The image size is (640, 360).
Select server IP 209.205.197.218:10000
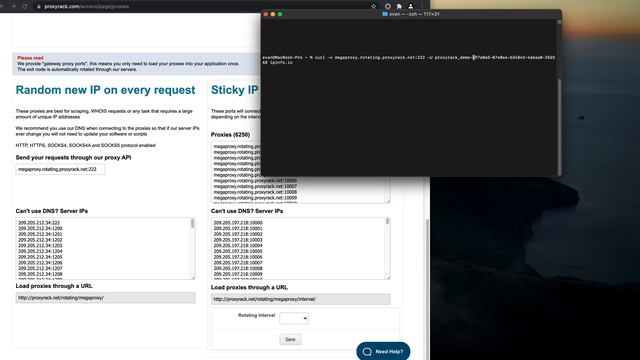click(x=238, y=223)
